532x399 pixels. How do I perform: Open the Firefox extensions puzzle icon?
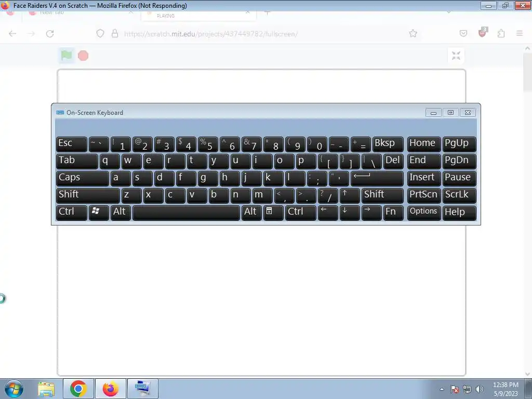(501, 33)
